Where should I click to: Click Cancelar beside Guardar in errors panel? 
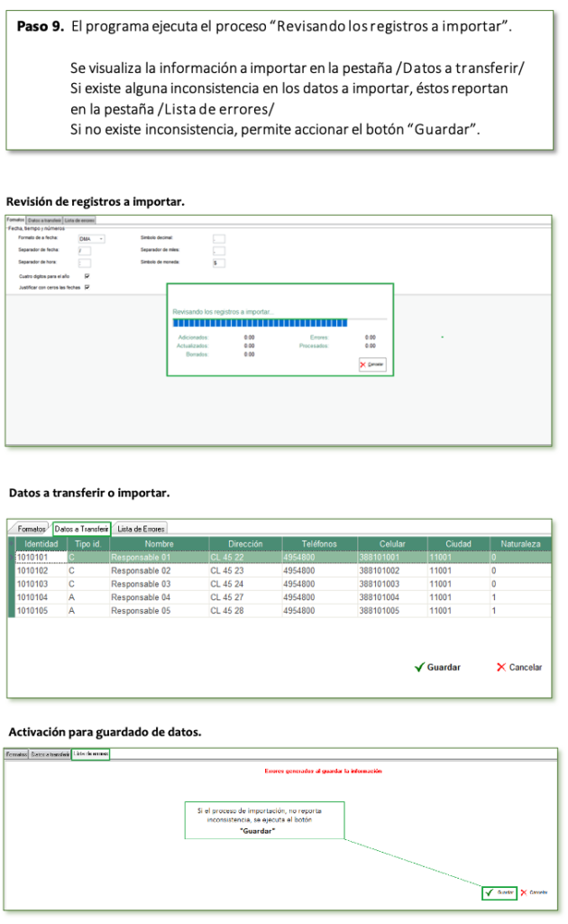(534, 892)
